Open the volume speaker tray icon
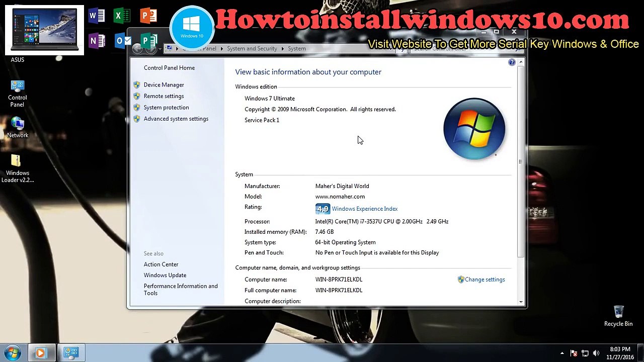Viewport: 644px width, 362px height. [596, 353]
